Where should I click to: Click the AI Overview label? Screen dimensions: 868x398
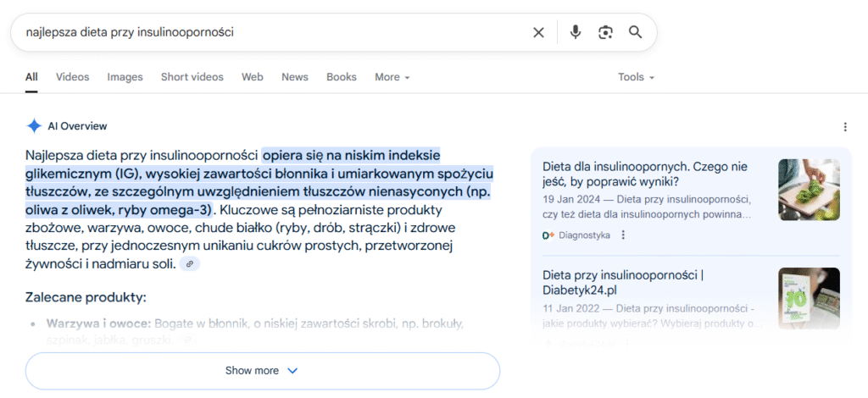(x=77, y=126)
